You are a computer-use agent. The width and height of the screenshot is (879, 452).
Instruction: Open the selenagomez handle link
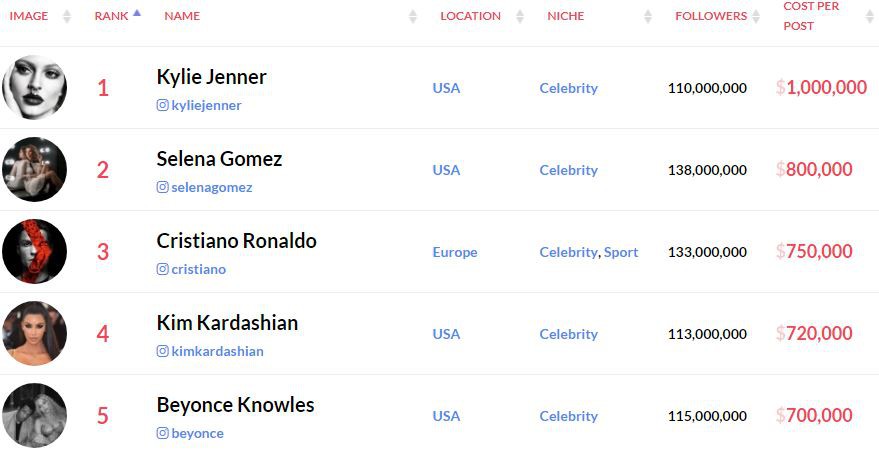(212, 187)
